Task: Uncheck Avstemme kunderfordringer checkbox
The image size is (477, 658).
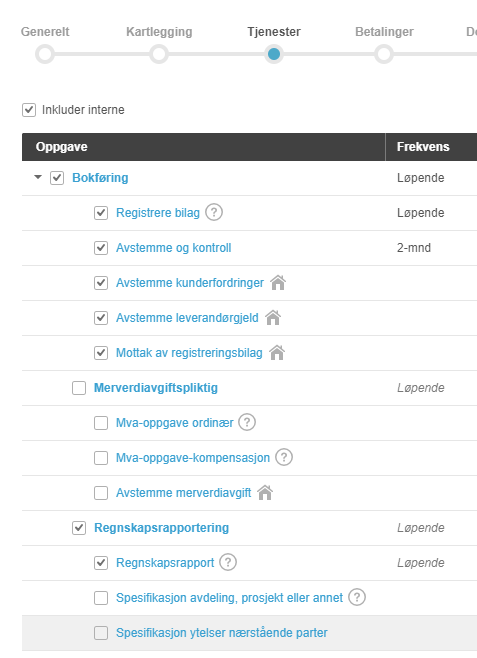Action: tap(101, 283)
